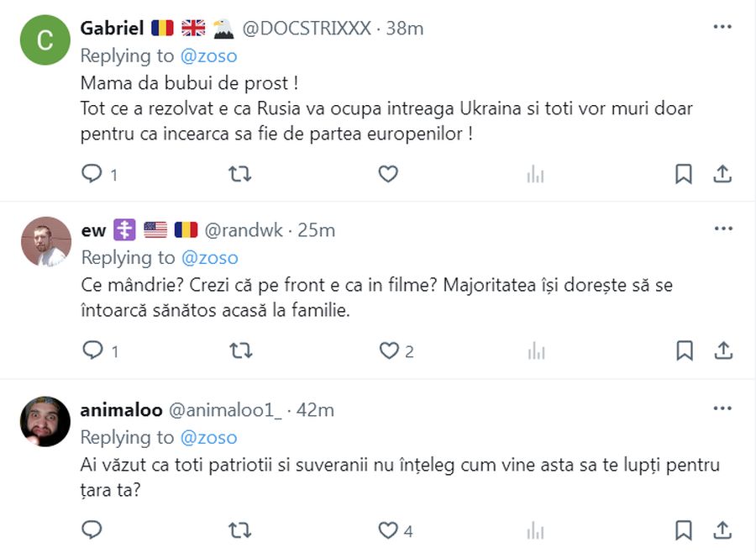Share Gabriel's tweet
This screenshot has height=553, width=756.
[722, 174]
